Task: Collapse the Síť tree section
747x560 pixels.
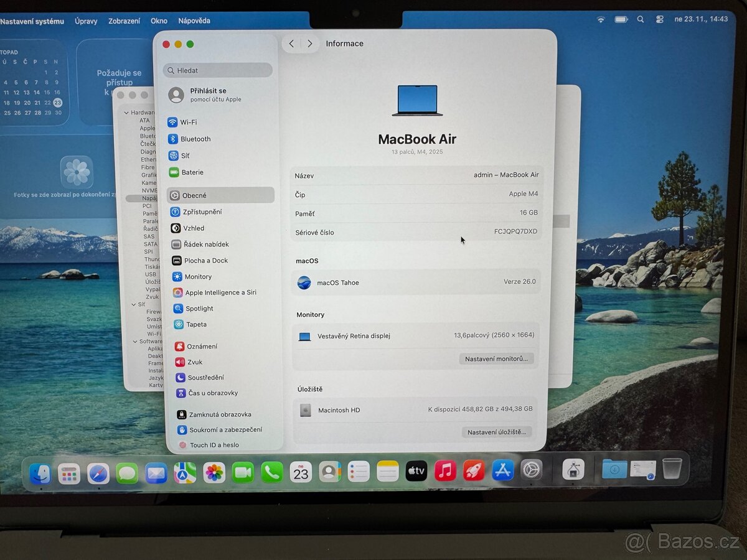Action: point(134,304)
